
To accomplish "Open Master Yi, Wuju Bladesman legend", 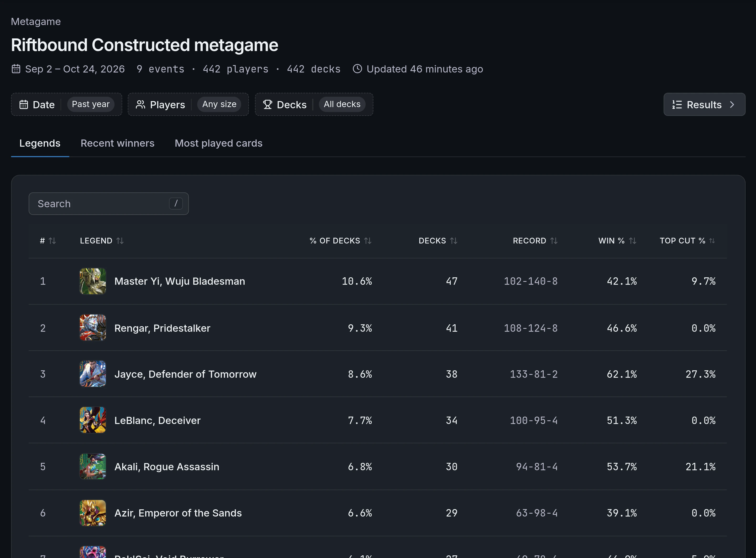I will click(x=179, y=281).
